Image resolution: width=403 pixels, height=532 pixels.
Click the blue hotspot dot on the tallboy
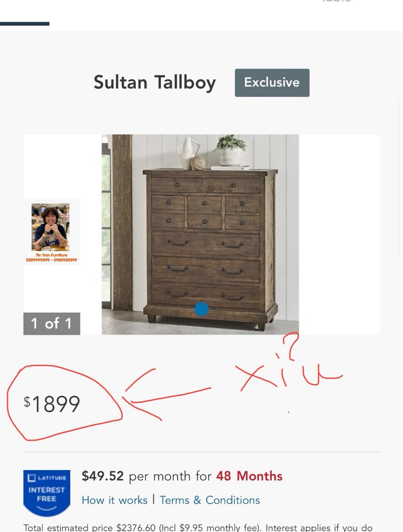click(201, 309)
